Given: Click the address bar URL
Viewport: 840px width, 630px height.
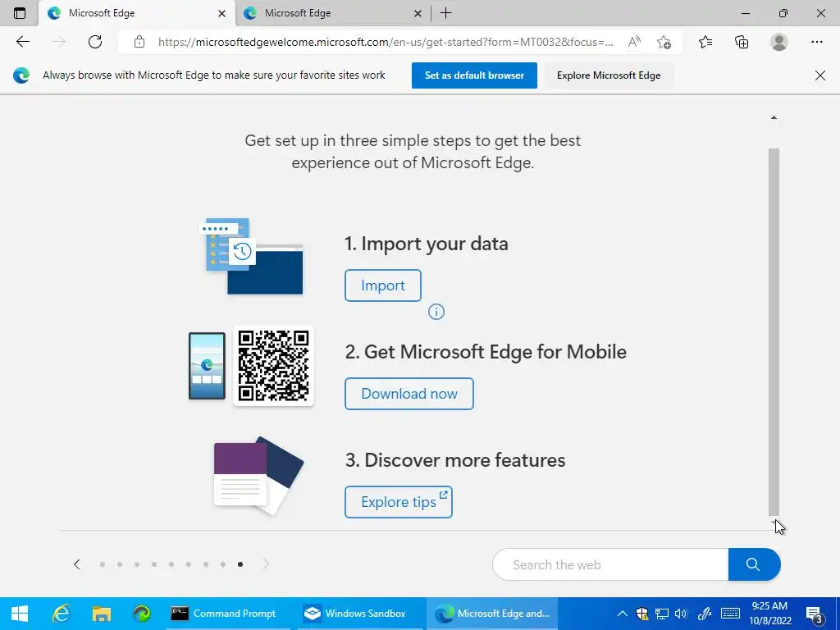Looking at the screenshot, I should [x=386, y=42].
